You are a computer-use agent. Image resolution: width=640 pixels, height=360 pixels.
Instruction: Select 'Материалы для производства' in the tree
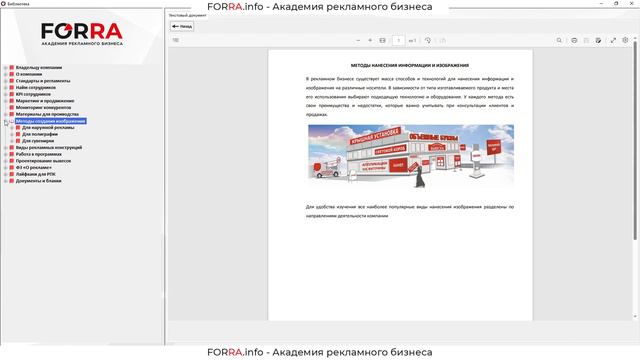pyautogui.click(x=47, y=114)
